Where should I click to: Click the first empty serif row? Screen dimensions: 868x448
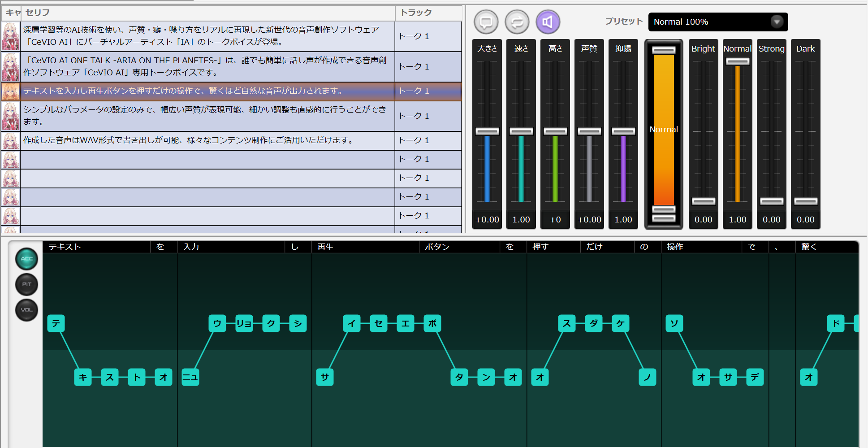207,160
